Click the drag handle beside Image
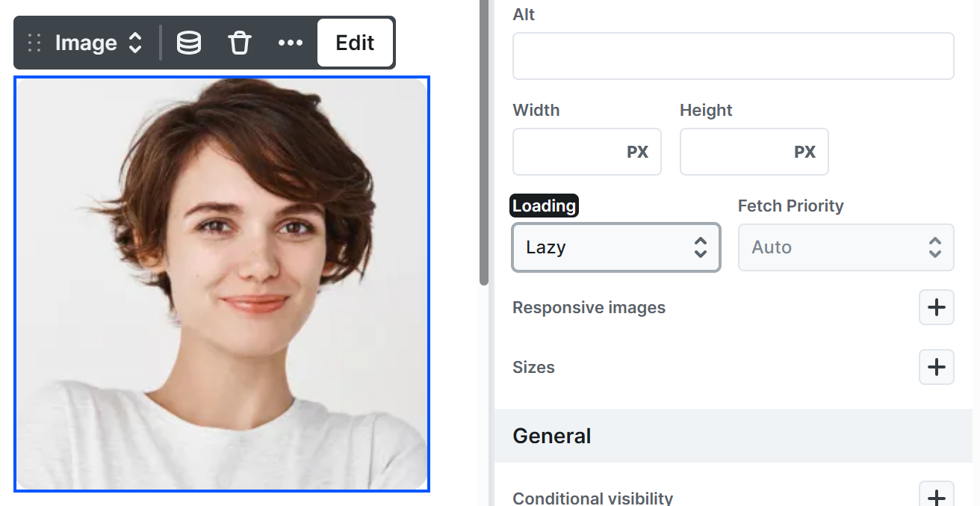Image resolution: width=980 pixels, height=506 pixels. 34,43
